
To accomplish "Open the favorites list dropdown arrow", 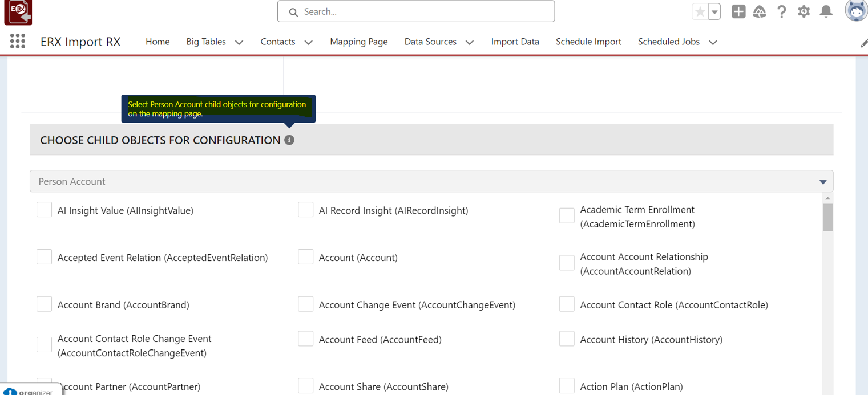I will pos(714,11).
